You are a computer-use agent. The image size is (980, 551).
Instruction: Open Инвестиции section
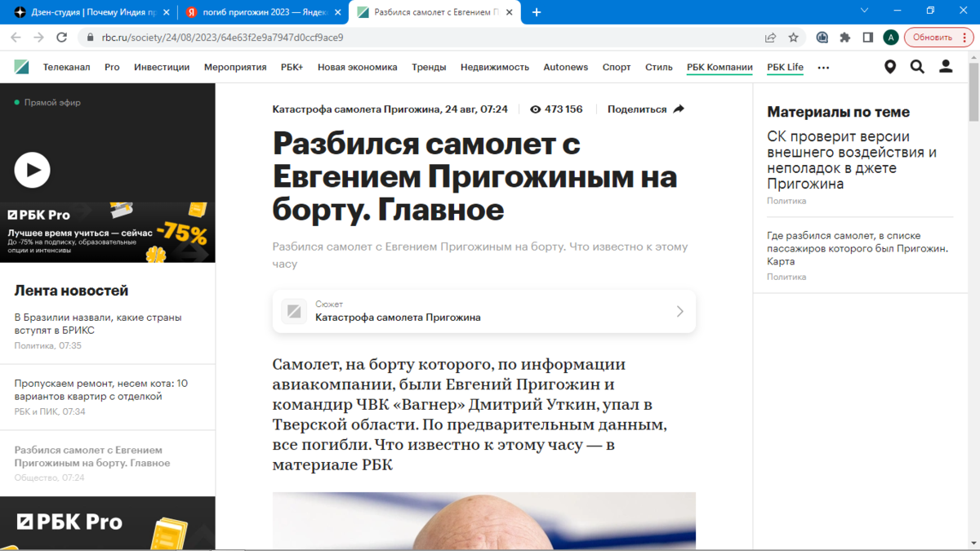click(162, 67)
